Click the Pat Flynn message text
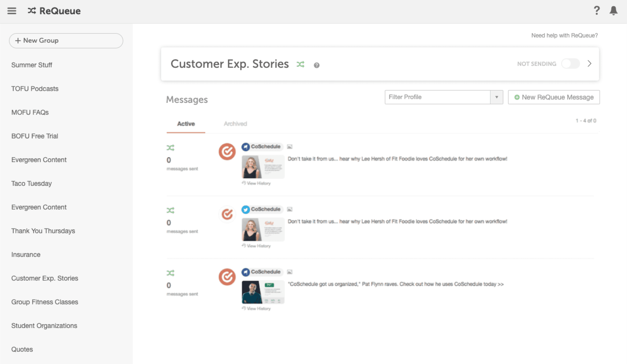627x364 pixels. point(396,284)
